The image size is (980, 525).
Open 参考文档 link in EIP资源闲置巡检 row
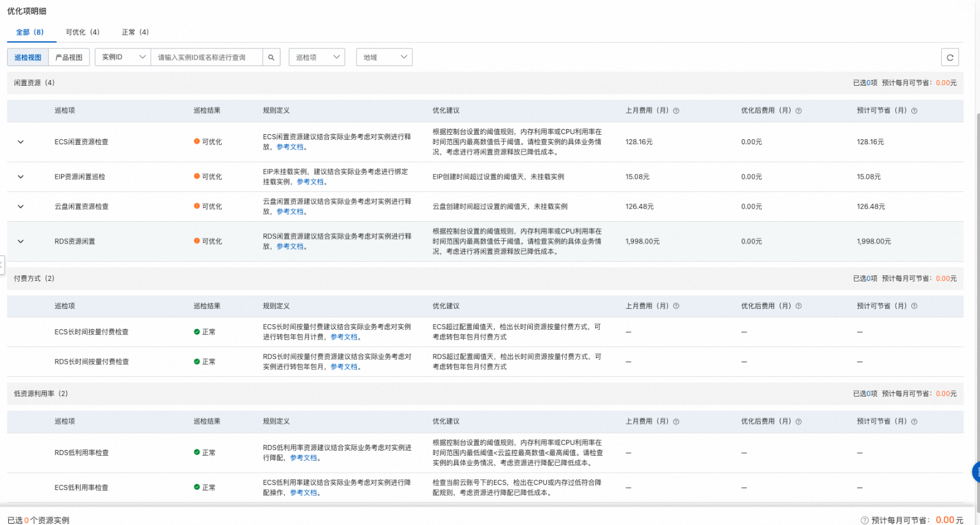coord(310,182)
